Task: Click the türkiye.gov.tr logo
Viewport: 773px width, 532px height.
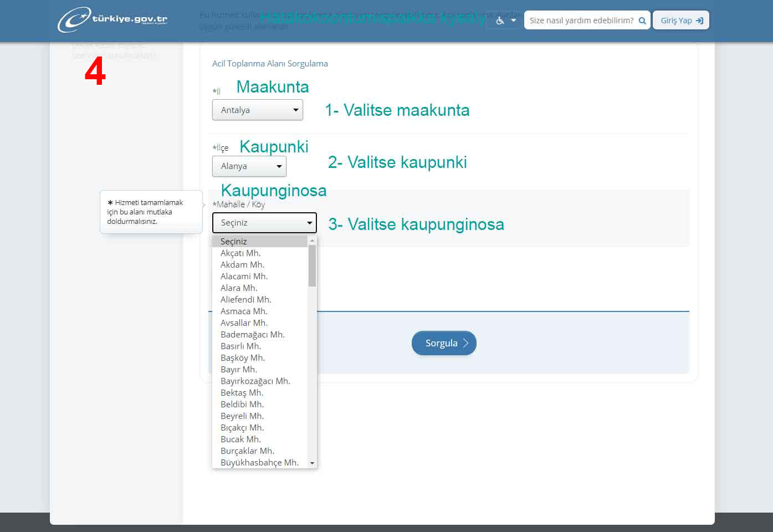Action: (x=112, y=19)
